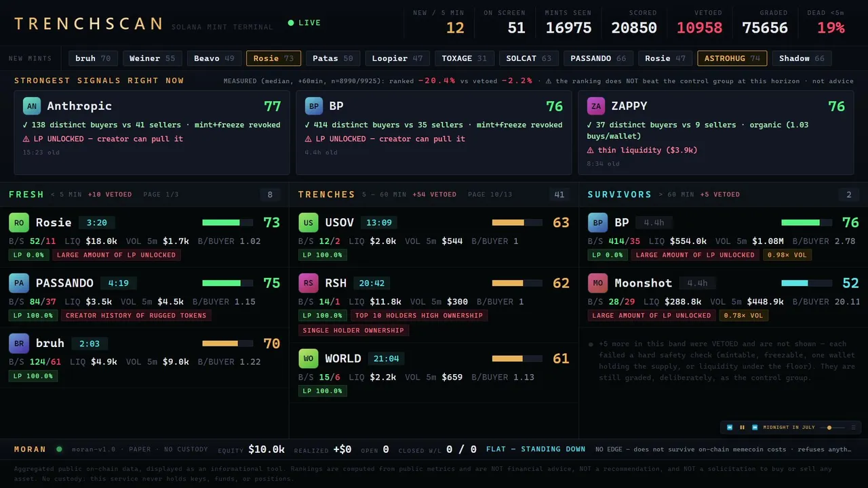Click the TRENCHES column header
This screenshot has width=868, height=488.
click(x=327, y=195)
